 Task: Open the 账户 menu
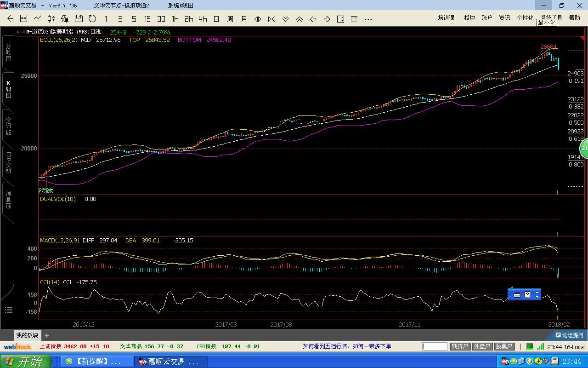[487, 17]
